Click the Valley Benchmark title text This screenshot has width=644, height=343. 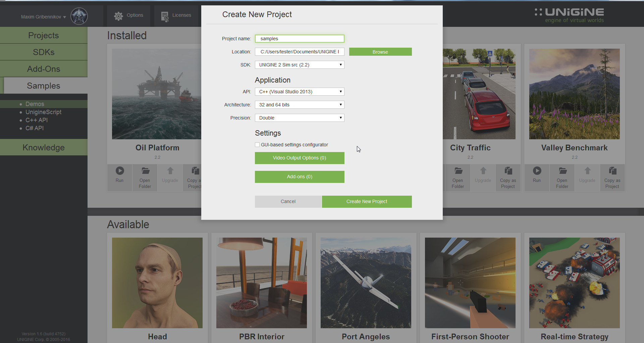[x=575, y=148]
